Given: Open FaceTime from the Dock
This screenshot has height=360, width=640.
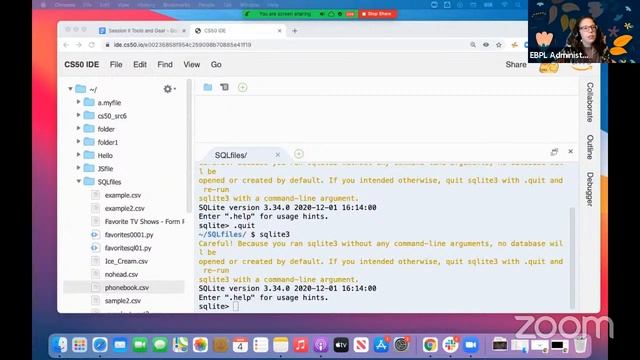Looking at the screenshot, I should point(140,345).
